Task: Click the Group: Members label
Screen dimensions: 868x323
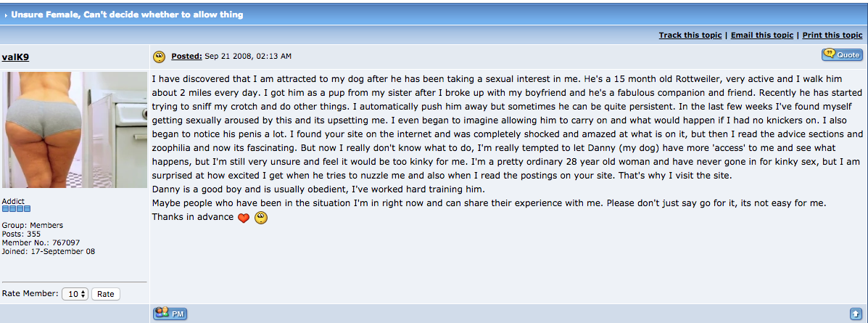Action: (33, 225)
